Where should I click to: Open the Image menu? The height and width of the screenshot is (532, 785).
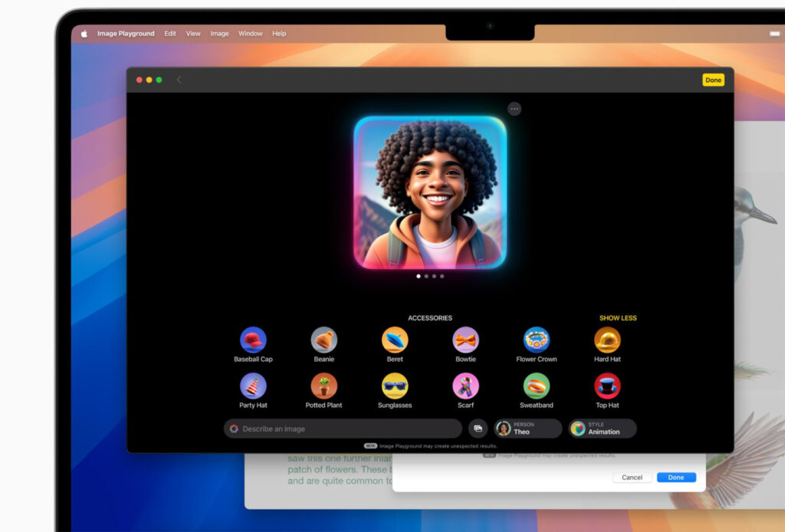coord(219,34)
